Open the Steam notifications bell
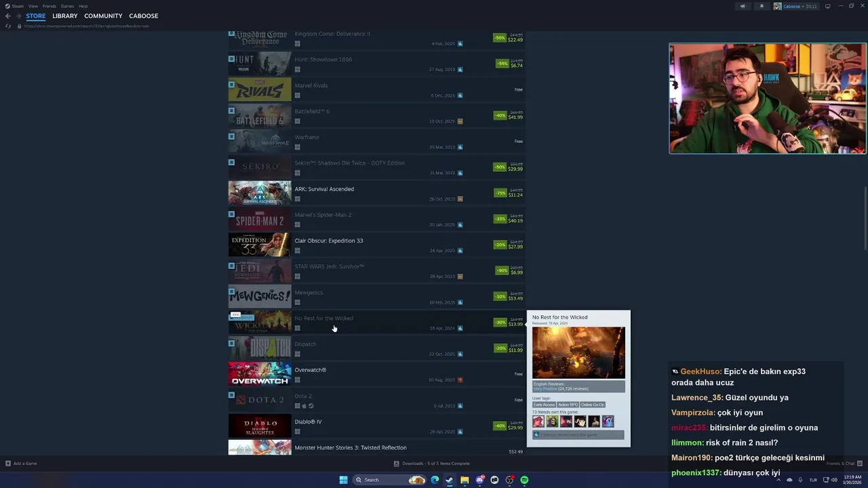The width and height of the screenshot is (868, 488). (762, 6)
